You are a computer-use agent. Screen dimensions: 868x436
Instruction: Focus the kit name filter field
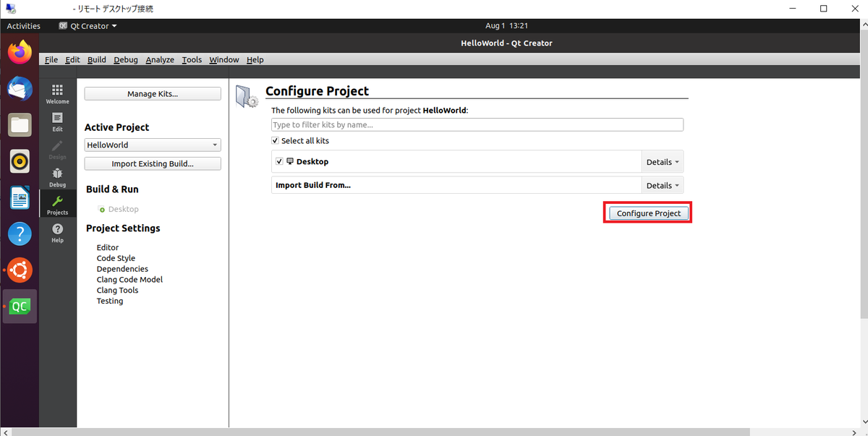(x=477, y=125)
